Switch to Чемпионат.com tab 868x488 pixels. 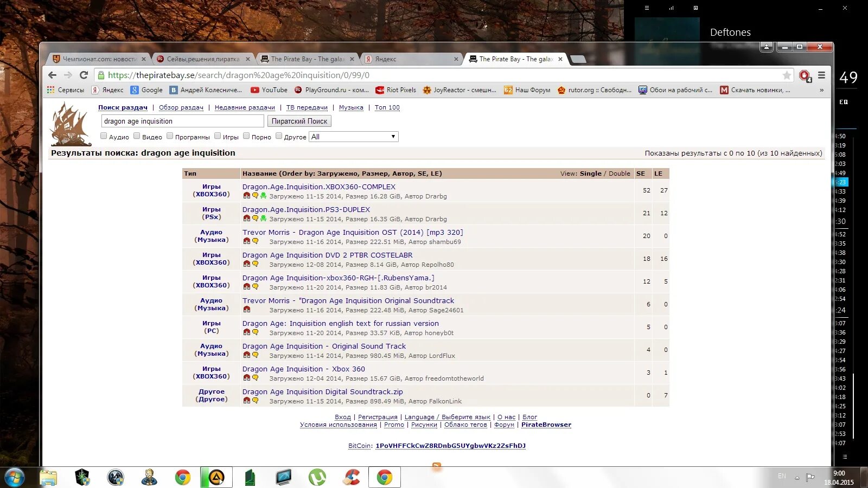[99, 59]
